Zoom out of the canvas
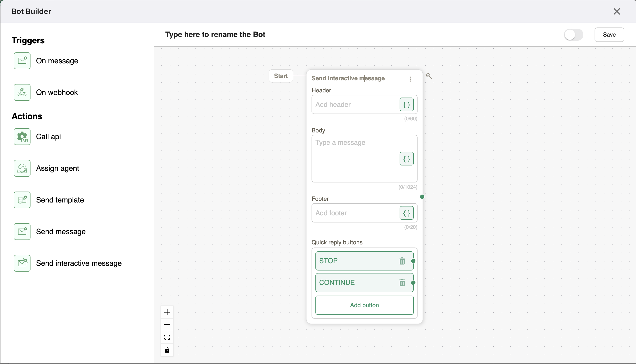The height and width of the screenshot is (364, 636). (x=167, y=324)
